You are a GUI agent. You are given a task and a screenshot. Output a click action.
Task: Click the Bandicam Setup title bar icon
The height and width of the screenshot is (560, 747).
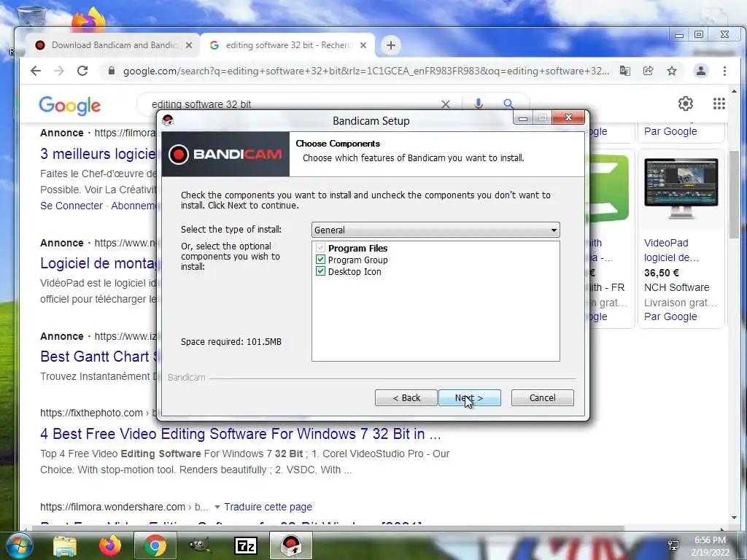pos(168,120)
